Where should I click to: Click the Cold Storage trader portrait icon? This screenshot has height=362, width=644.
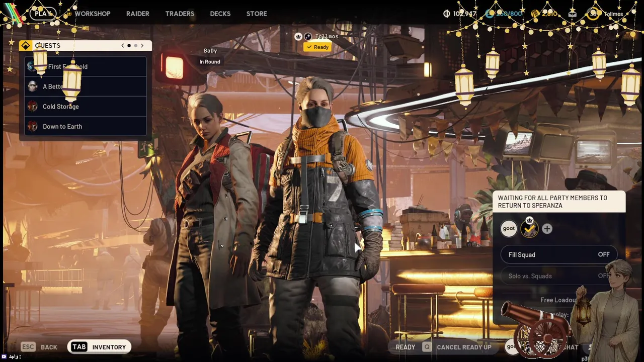click(x=33, y=107)
